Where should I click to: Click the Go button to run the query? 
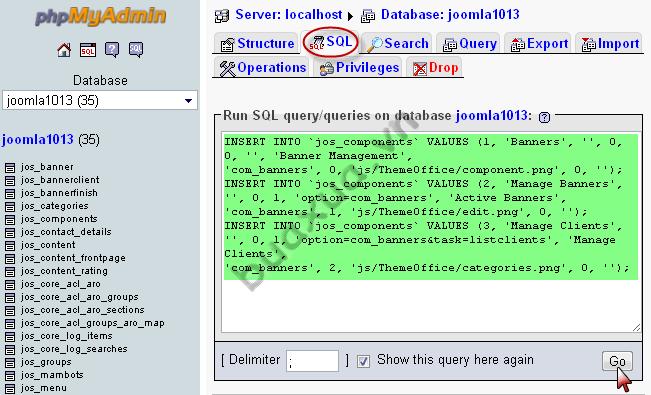[x=617, y=361]
